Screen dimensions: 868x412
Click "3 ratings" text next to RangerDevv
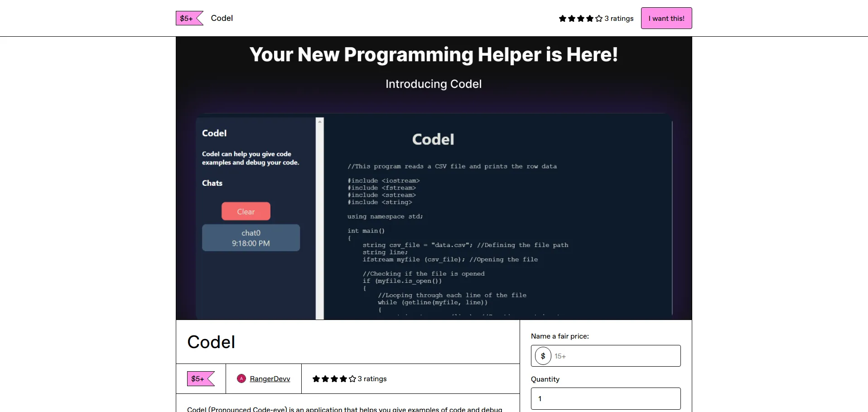click(372, 379)
